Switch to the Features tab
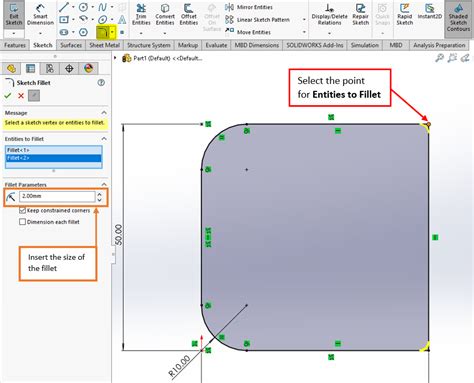The image size is (474, 383). tap(15, 45)
